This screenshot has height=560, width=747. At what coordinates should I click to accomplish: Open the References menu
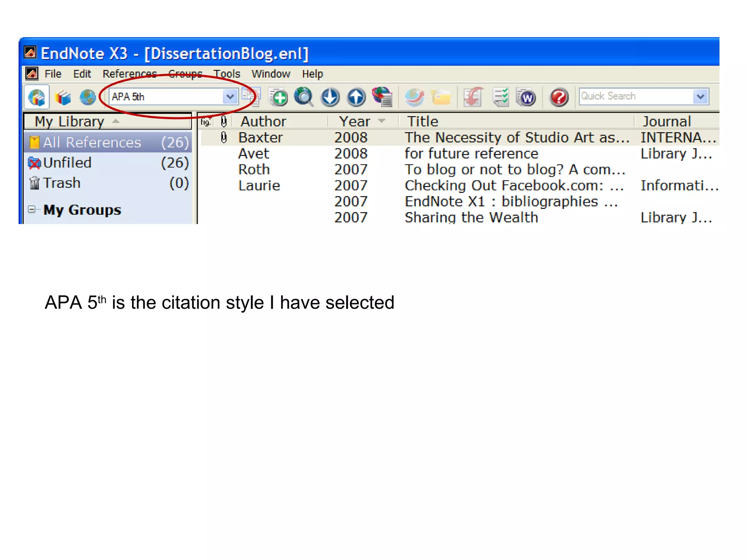(129, 74)
